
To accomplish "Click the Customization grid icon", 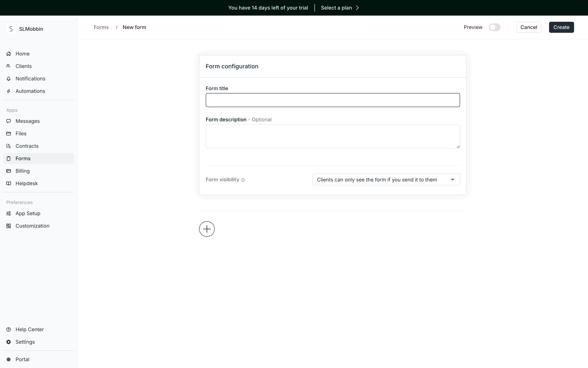I will [x=9, y=226].
